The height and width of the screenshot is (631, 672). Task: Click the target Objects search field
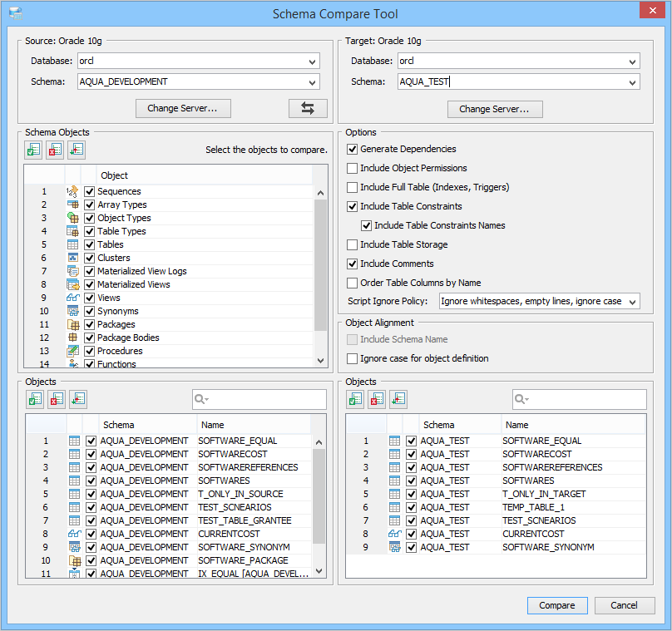tap(580, 399)
